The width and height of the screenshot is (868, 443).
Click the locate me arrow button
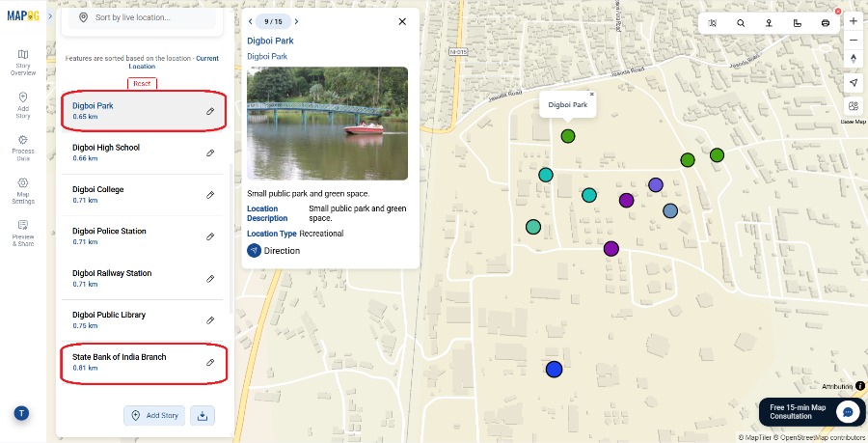(854, 82)
